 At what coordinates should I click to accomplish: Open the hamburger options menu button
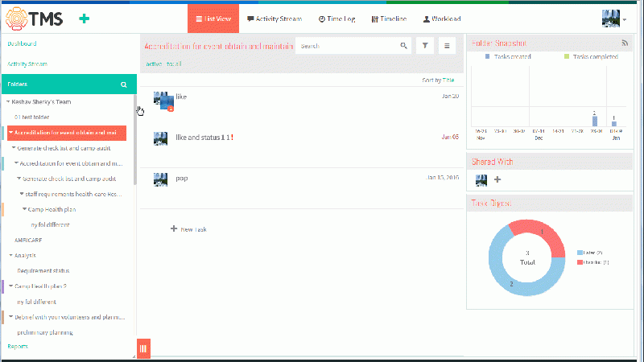tap(447, 46)
